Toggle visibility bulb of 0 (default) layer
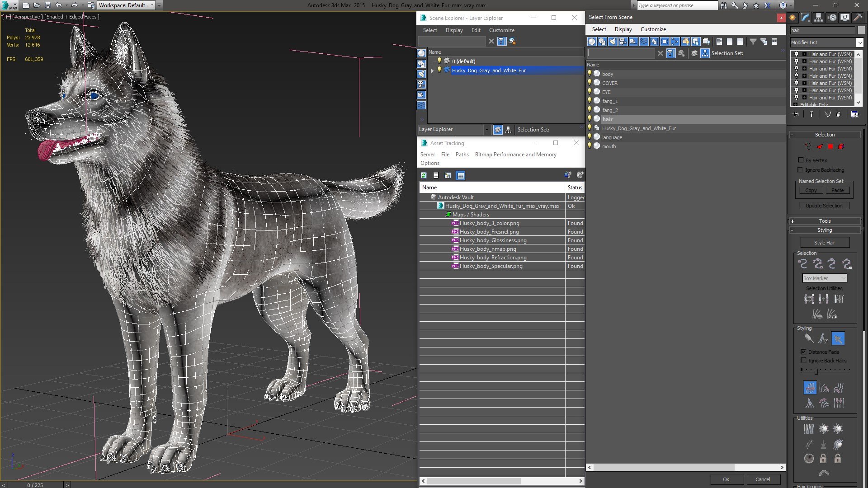 (439, 61)
